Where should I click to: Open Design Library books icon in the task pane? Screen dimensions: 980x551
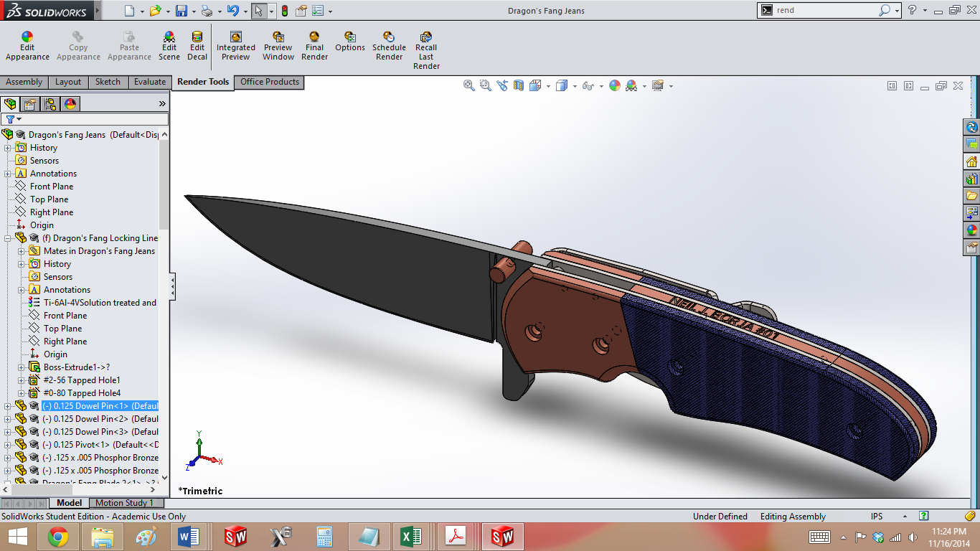coord(972,179)
